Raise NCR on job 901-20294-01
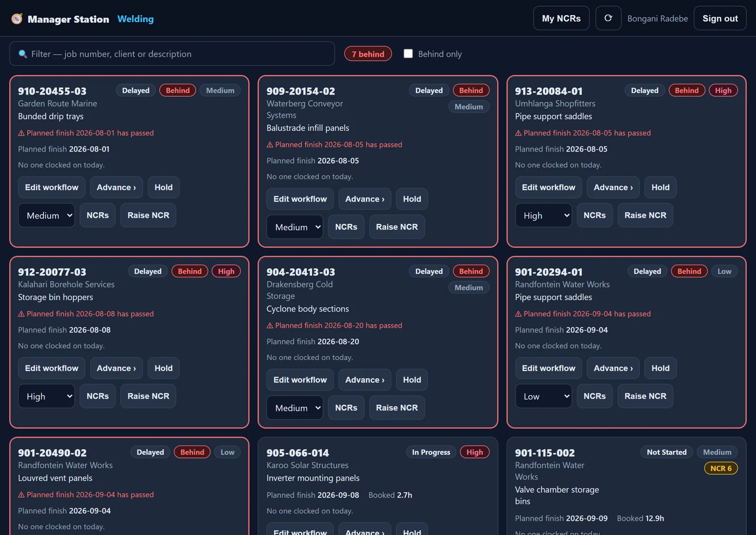This screenshot has width=756, height=535. (x=645, y=396)
